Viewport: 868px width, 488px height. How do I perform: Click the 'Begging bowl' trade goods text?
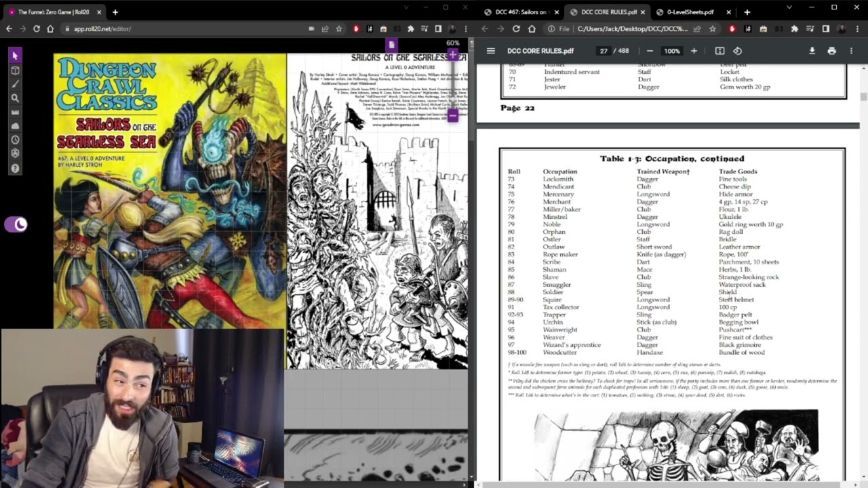[738, 322]
